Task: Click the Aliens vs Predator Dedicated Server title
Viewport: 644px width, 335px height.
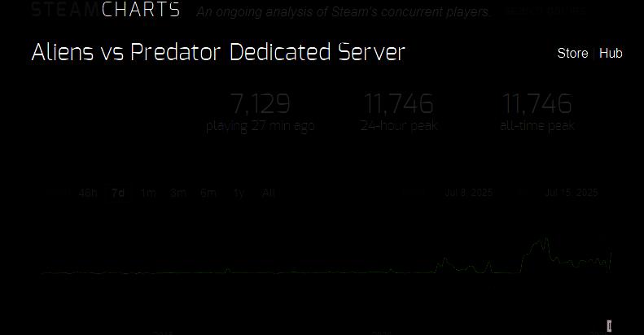Action: pos(218,52)
